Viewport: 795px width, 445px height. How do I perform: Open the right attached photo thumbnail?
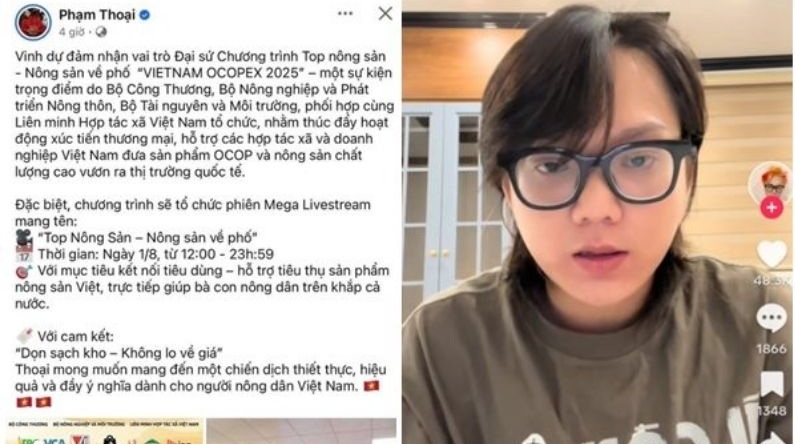coord(301,431)
